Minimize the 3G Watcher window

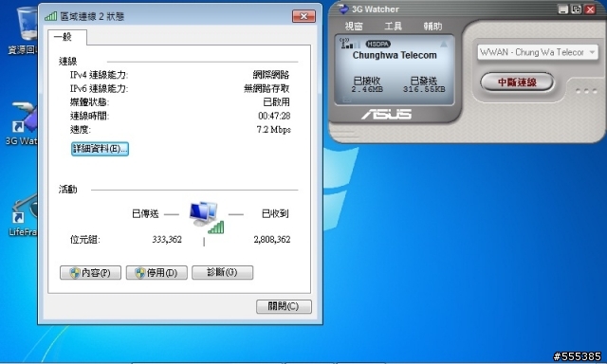pos(562,9)
